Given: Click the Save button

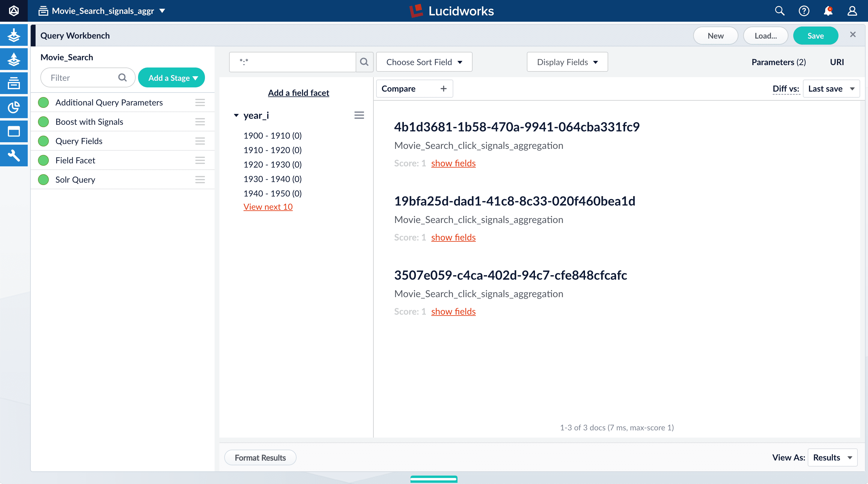Looking at the screenshot, I should 816,36.
